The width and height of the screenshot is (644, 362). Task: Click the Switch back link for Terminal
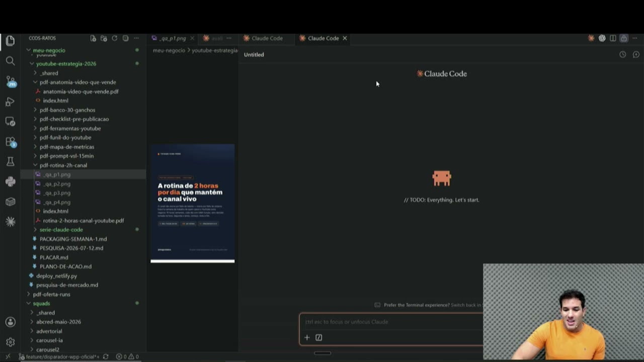click(466, 305)
